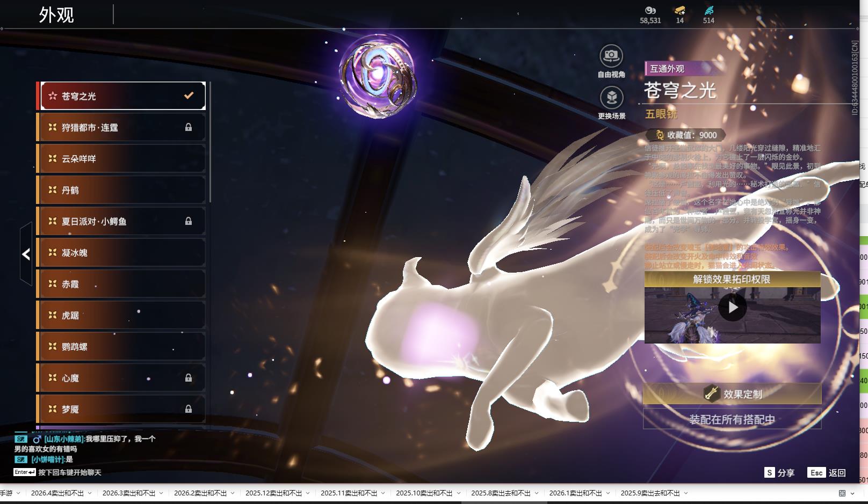Click the 装配在所有搭配中 button
The height and width of the screenshot is (504, 868).
tap(732, 419)
